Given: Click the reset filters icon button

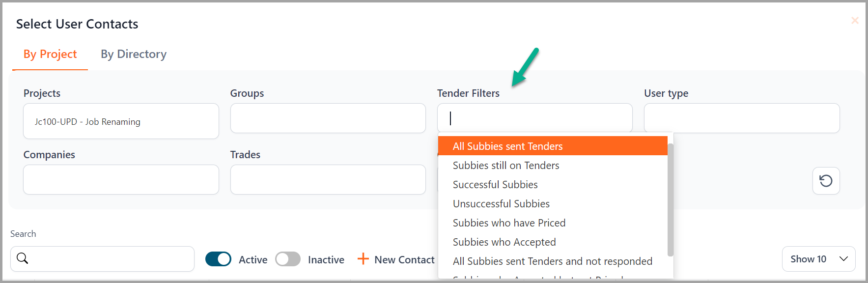Looking at the screenshot, I should [x=826, y=181].
